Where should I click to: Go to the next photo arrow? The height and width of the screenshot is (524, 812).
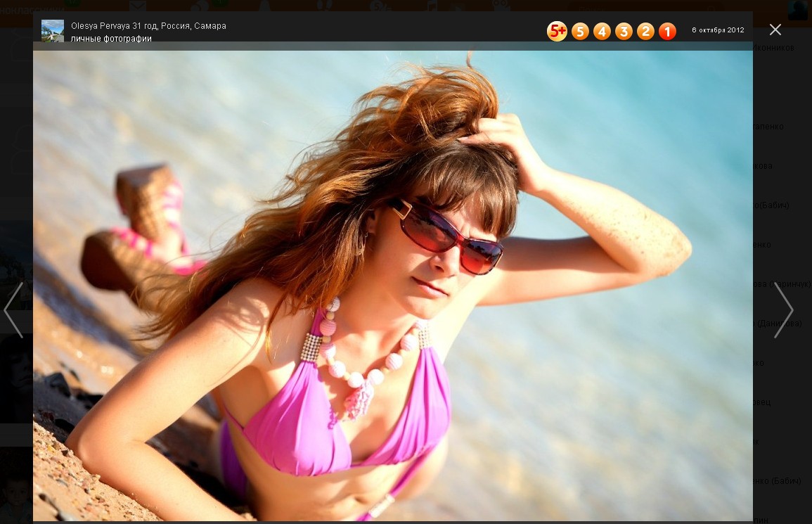(x=783, y=310)
